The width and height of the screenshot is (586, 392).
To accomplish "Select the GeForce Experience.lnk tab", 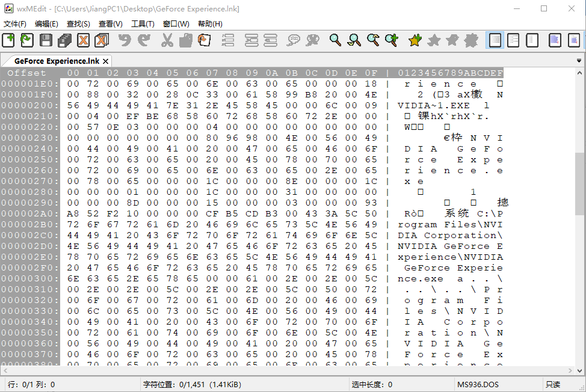I will (x=57, y=61).
